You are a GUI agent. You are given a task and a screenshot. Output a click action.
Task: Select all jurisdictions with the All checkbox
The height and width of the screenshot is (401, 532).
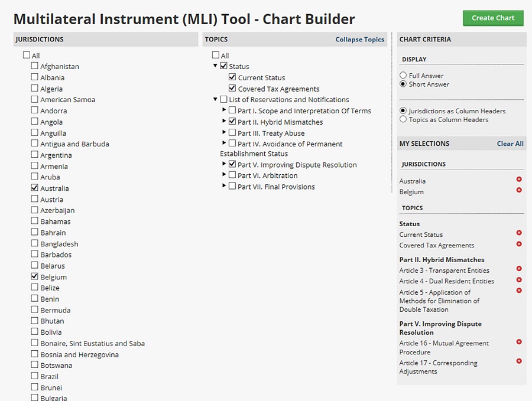click(26, 55)
